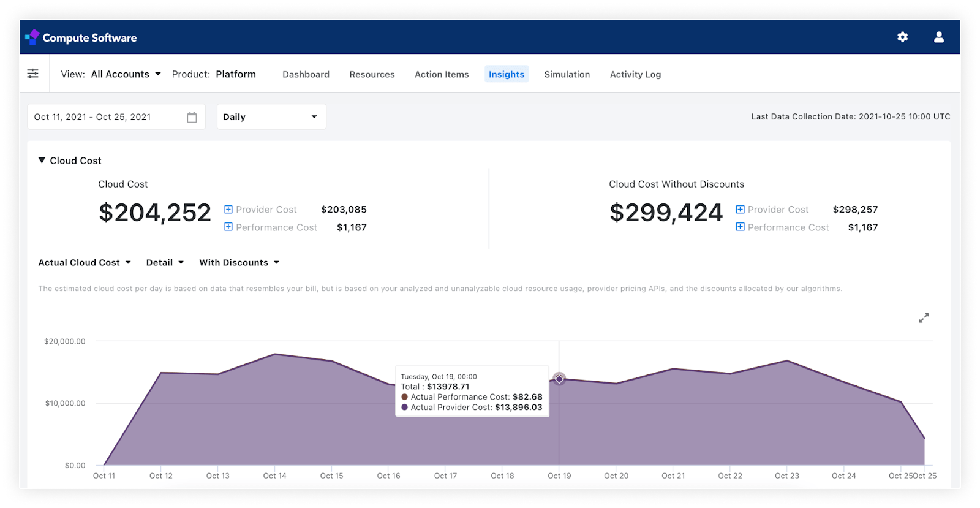Open the All Accounts view dropdown
This screenshot has height=508, width=980.
pyautogui.click(x=126, y=74)
